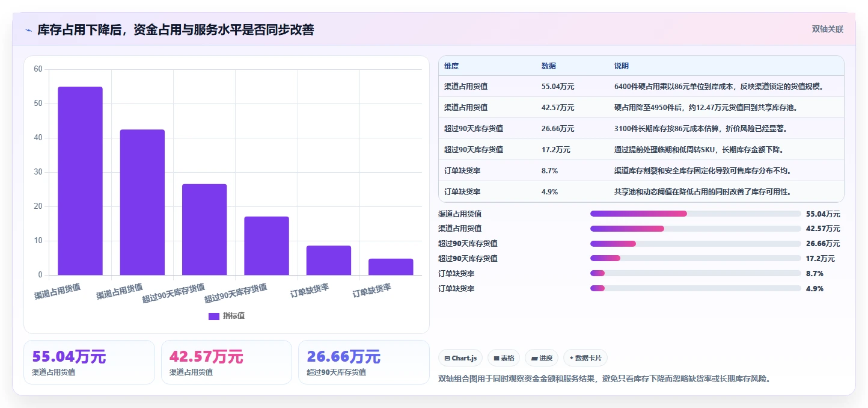Click the description starting 6400件硬占用
The image size is (868, 408).
point(718,87)
